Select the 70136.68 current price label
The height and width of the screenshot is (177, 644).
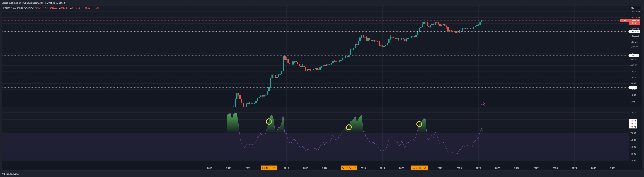(635, 21)
